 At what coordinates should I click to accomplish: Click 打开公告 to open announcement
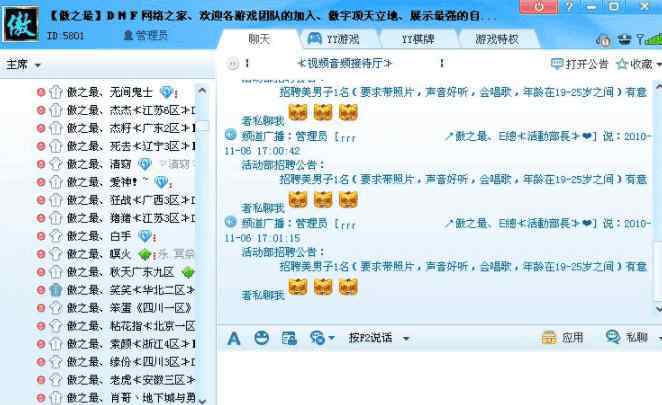tap(580, 64)
